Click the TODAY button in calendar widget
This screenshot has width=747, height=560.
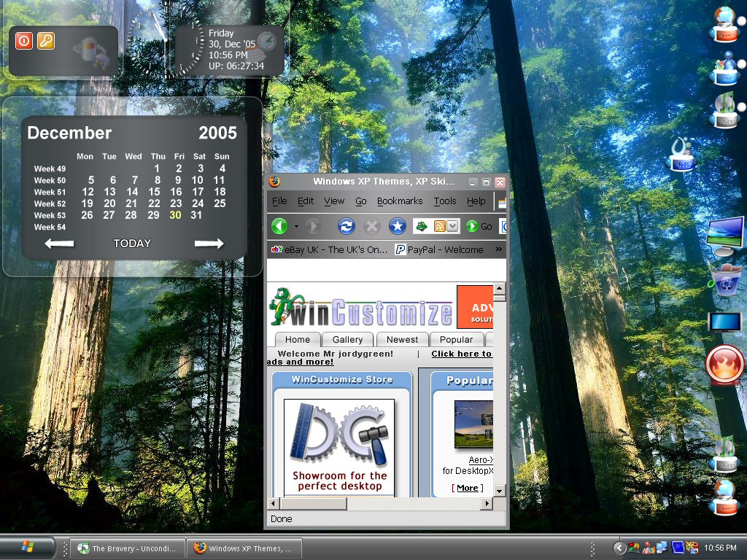[132, 244]
